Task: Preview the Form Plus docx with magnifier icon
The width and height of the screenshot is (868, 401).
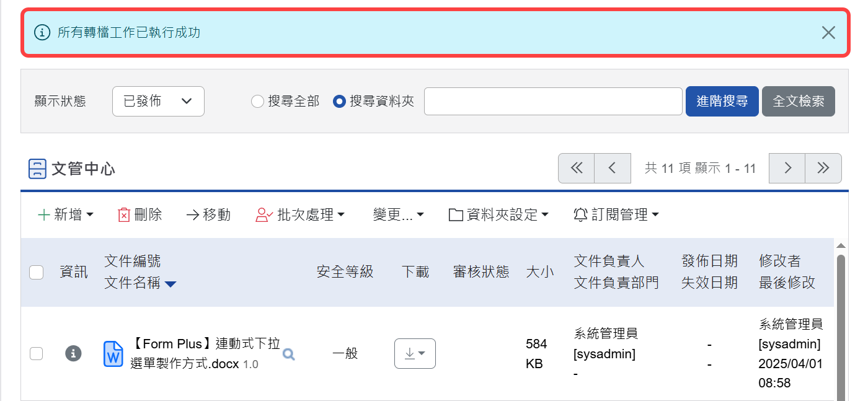Action: 289,355
